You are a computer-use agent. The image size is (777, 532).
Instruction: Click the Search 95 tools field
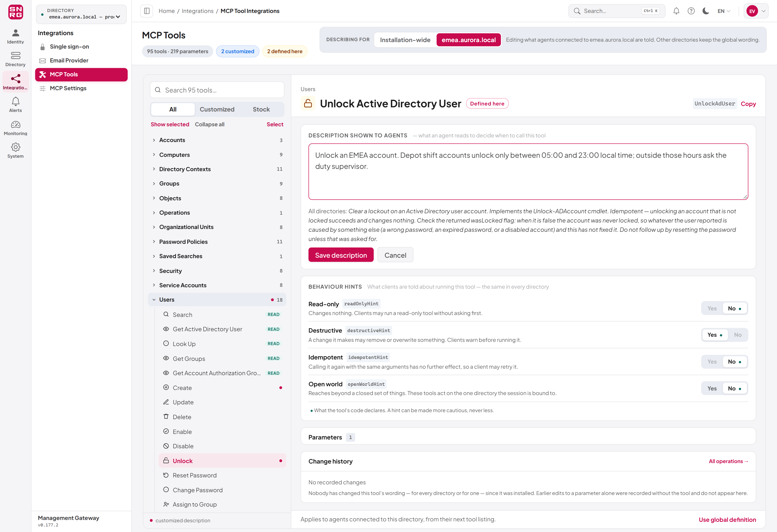[x=217, y=90]
